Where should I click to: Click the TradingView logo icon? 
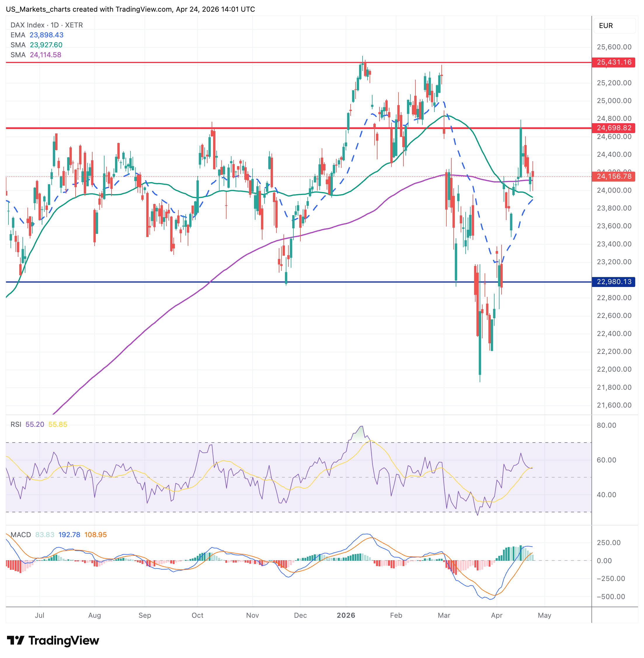(15, 640)
